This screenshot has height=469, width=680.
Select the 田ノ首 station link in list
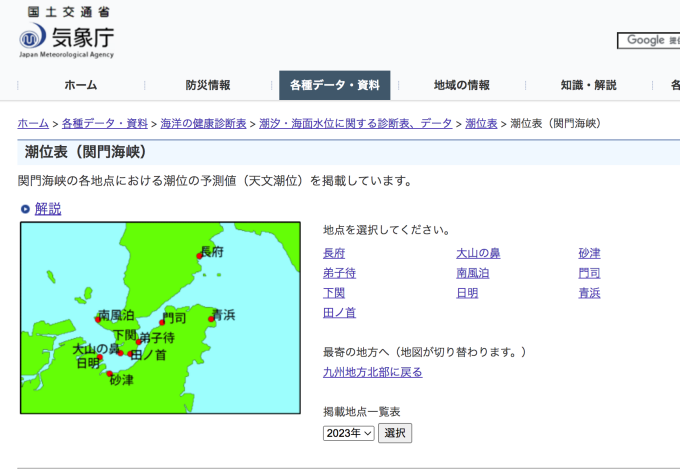[x=340, y=313]
